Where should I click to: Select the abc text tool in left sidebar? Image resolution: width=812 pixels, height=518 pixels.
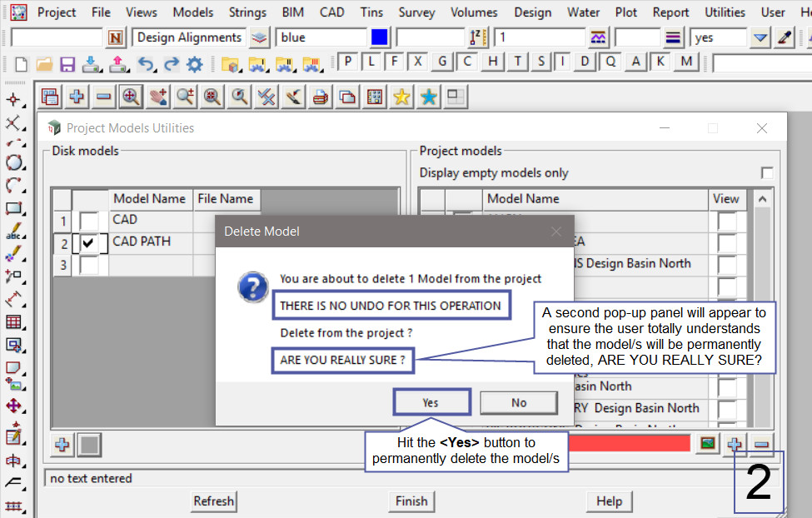14,231
